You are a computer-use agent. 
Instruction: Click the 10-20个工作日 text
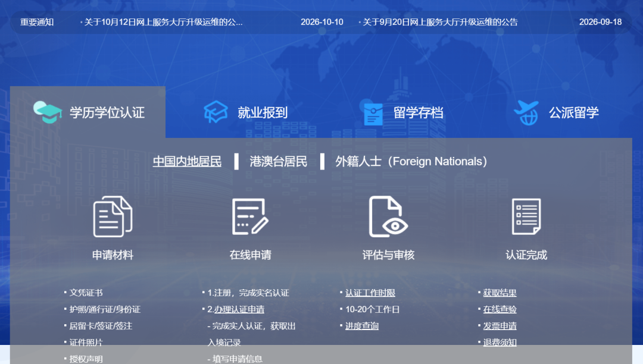(x=372, y=309)
